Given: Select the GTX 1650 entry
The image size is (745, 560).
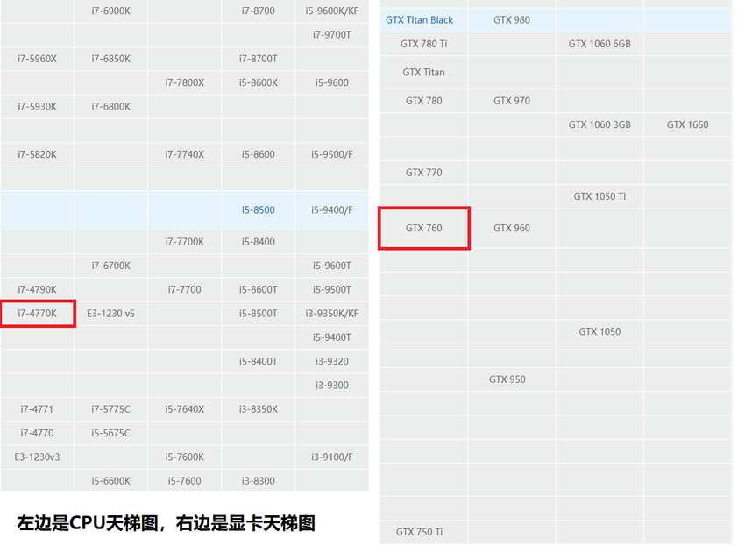Looking at the screenshot, I should coord(687,124).
